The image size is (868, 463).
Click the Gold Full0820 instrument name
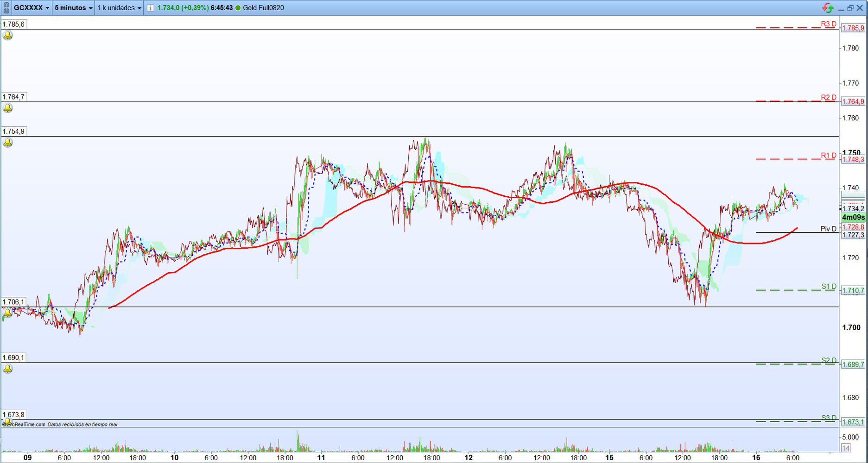(x=263, y=8)
